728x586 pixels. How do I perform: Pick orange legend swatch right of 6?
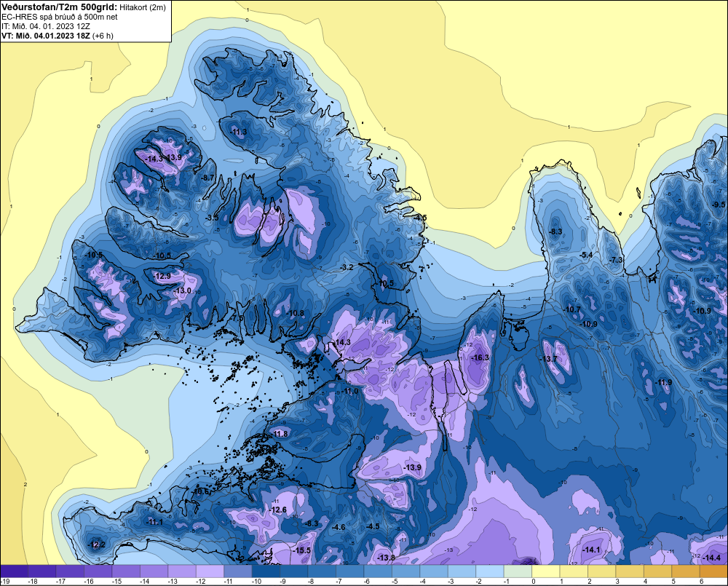(713, 571)
